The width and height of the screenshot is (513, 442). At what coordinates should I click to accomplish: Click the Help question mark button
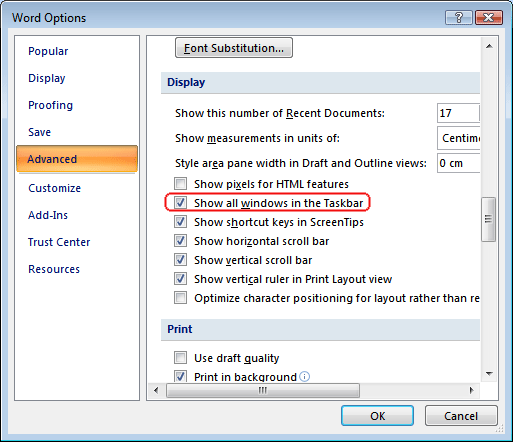[459, 17]
